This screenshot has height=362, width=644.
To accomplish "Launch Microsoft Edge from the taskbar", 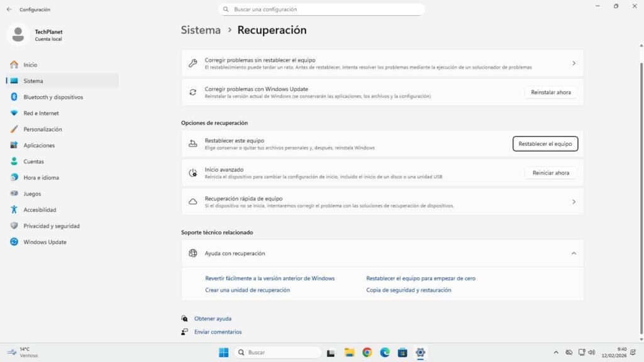I will point(385,353).
